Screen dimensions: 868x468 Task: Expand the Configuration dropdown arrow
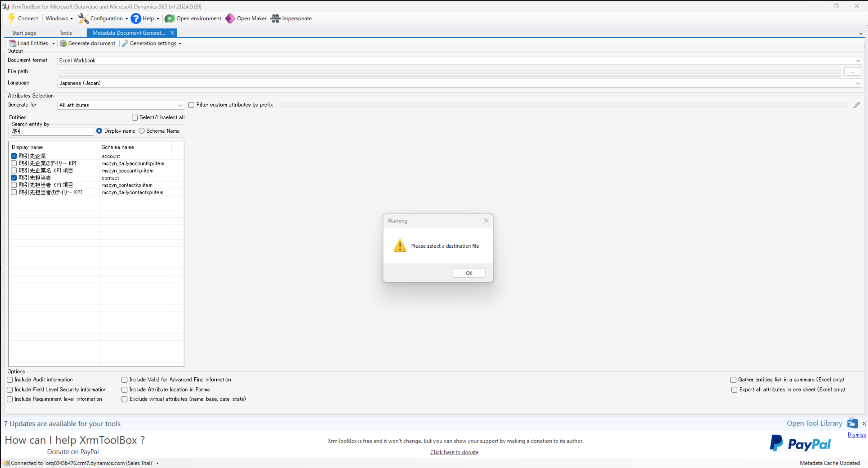pos(126,18)
